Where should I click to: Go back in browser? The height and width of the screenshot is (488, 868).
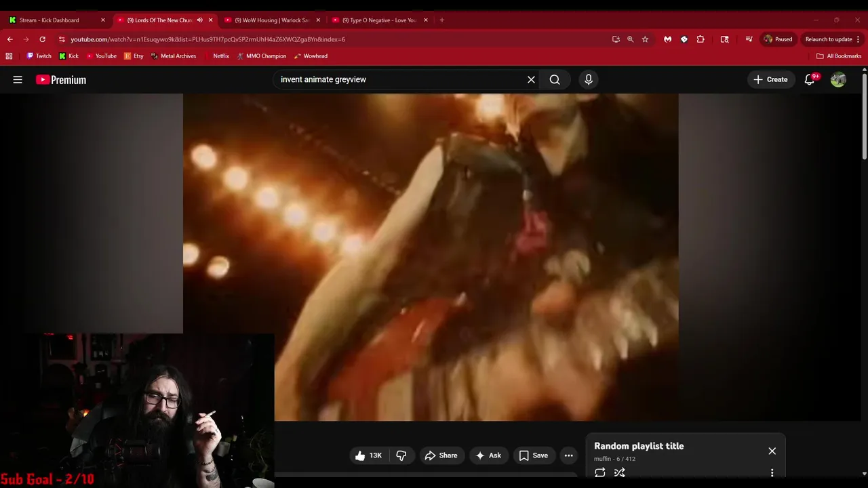(9, 39)
